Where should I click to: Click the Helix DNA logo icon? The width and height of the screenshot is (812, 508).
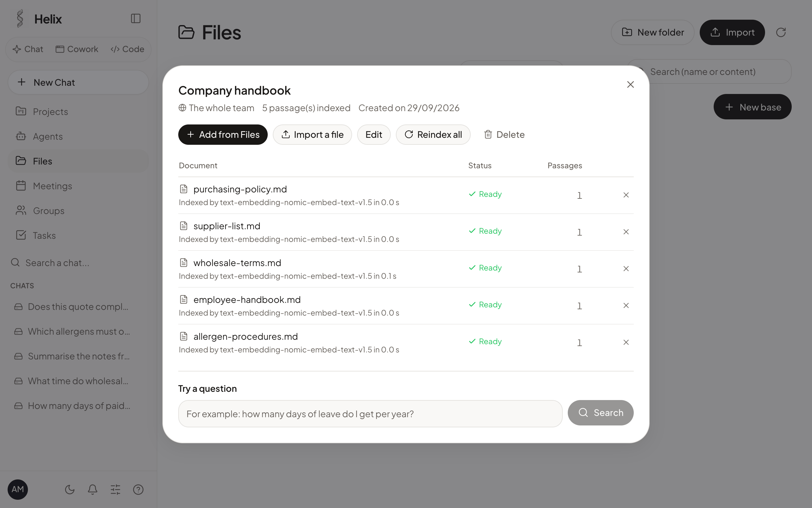[x=20, y=18]
